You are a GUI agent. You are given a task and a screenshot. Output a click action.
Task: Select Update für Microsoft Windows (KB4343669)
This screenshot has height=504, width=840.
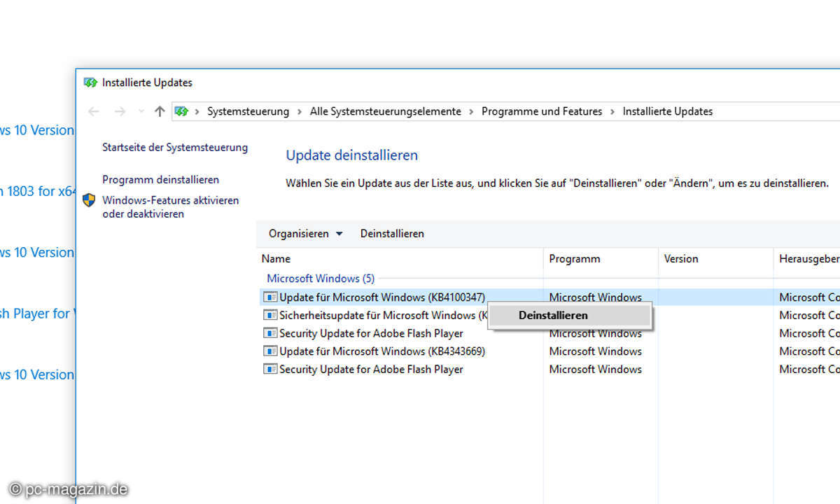(381, 351)
